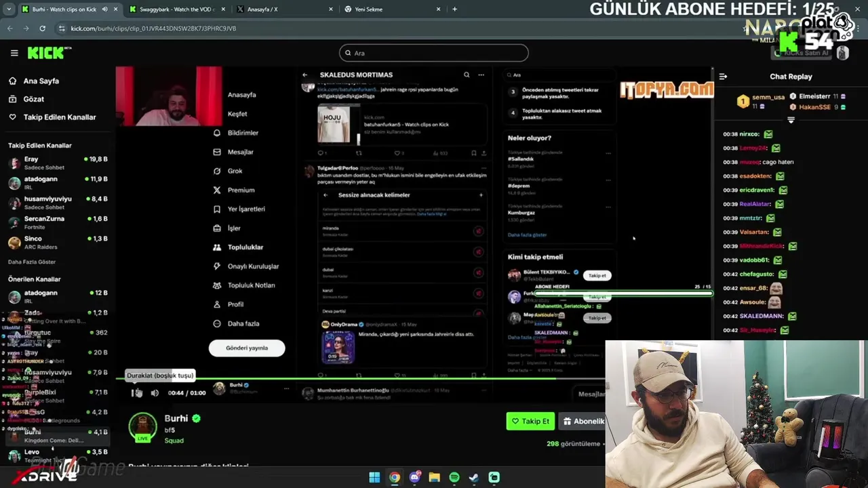The image size is (868, 488).
Task: Click the Abonelik gift button
Action: tap(583, 421)
